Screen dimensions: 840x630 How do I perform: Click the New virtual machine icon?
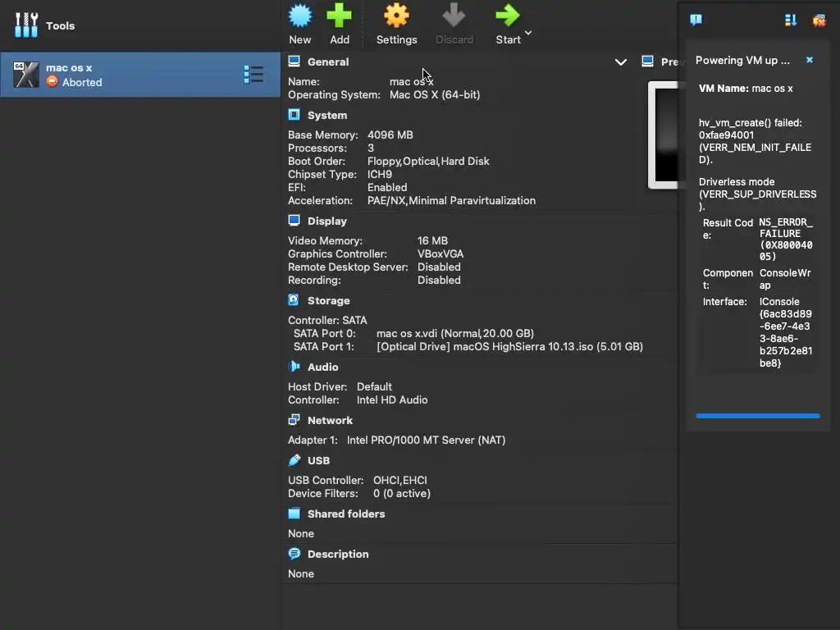[x=300, y=16]
